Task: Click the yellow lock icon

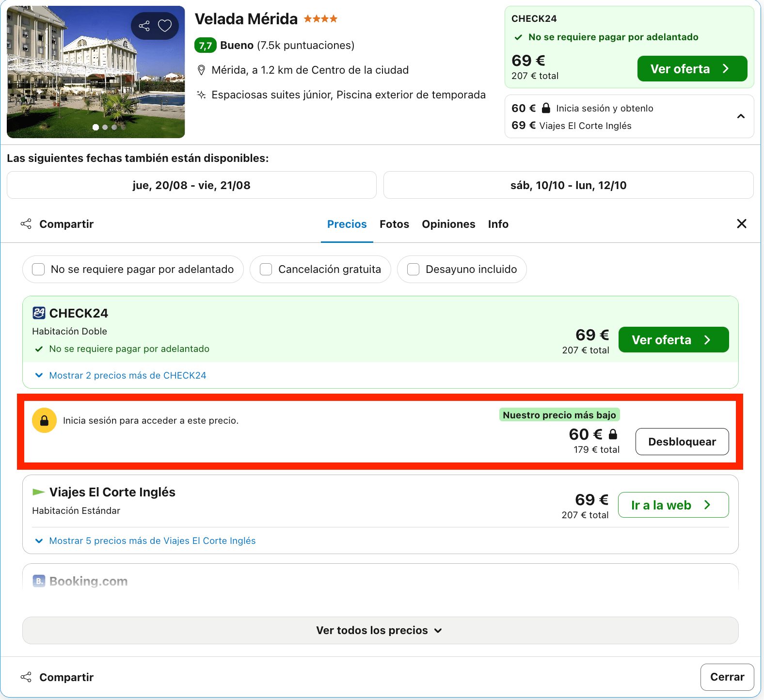Action: pyautogui.click(x=44, y=420)
